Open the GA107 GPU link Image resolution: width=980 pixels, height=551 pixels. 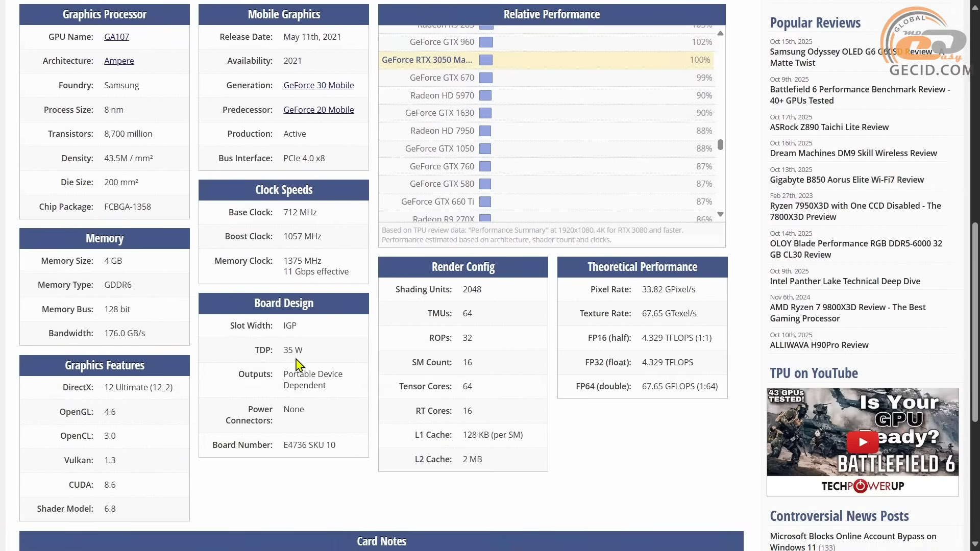pos(116,37)
